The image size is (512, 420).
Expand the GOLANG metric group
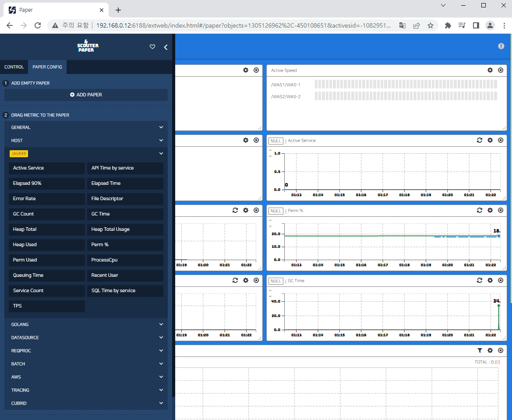tap(86, 325)
